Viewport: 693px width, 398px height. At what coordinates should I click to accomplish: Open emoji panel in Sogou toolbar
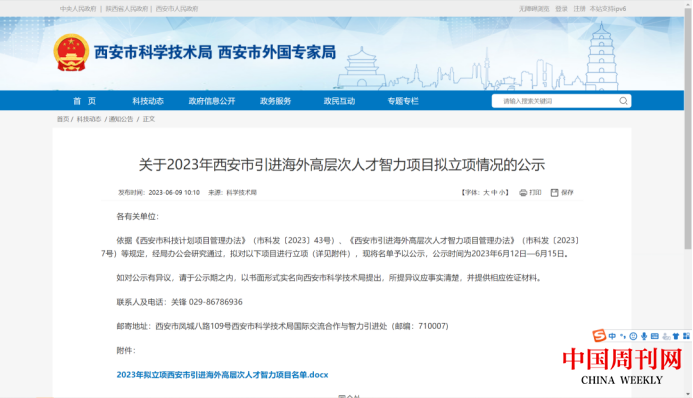coord(633,336)
